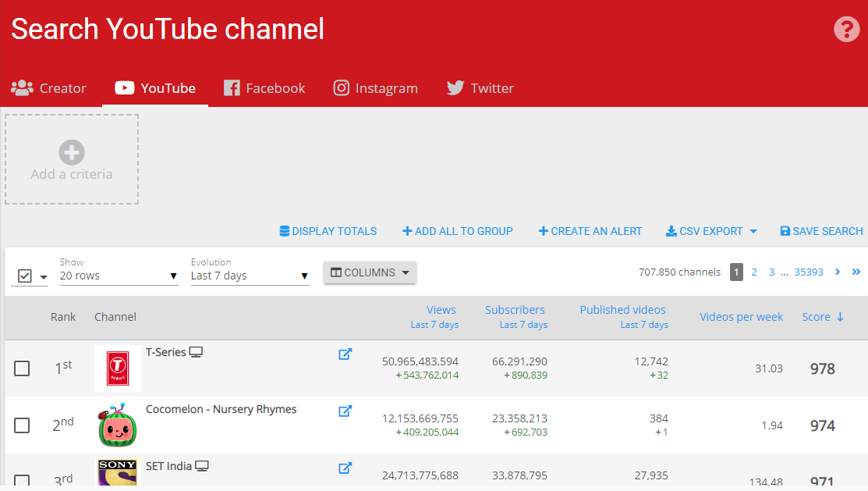Click the monitor icon beside T-Series

[196, 352]
